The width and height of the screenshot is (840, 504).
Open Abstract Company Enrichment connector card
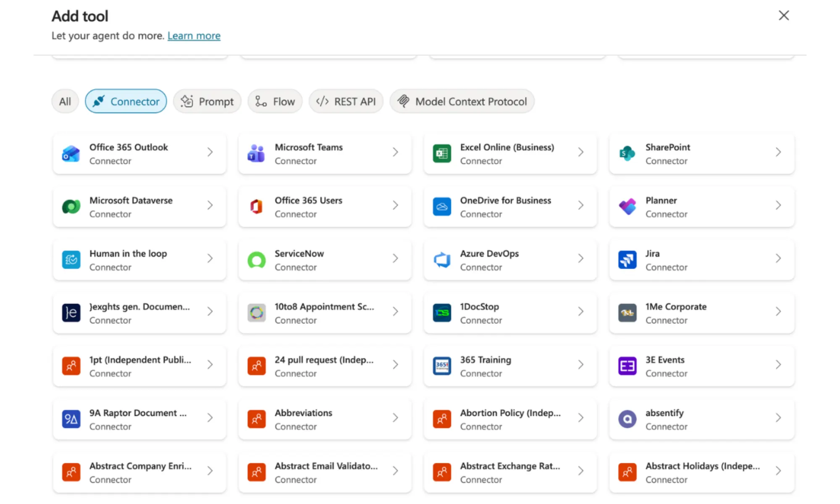point(139,472)
